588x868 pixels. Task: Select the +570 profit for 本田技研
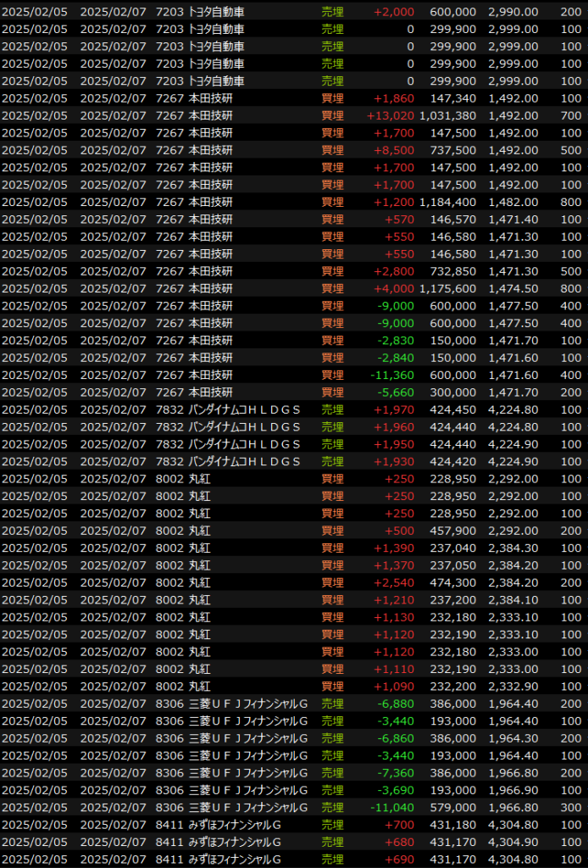[x=400, y=219]
